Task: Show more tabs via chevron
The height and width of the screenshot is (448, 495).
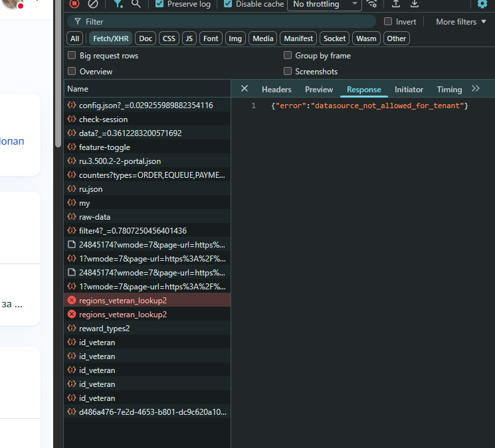Action: tap(475, 89)
